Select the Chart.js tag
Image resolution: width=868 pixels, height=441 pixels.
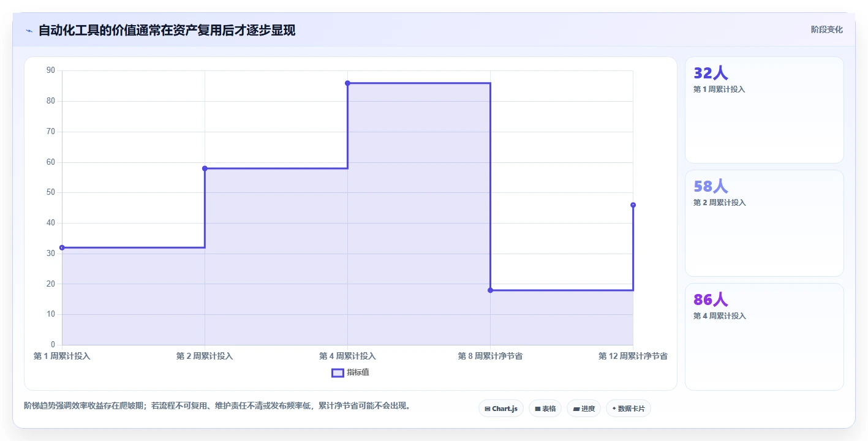(x=501, y=409)
